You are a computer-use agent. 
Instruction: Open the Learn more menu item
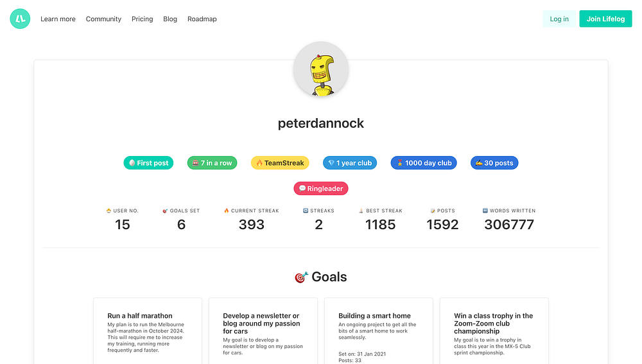(x=58, y=19)
